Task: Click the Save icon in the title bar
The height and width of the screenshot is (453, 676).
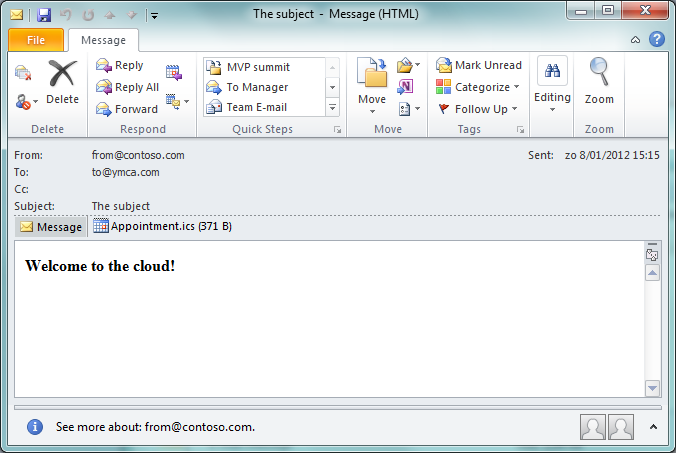Action: 43,15
